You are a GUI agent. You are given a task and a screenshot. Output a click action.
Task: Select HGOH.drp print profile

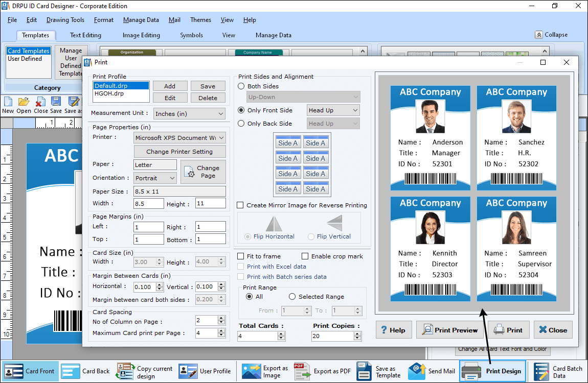[x=121, y=93]
